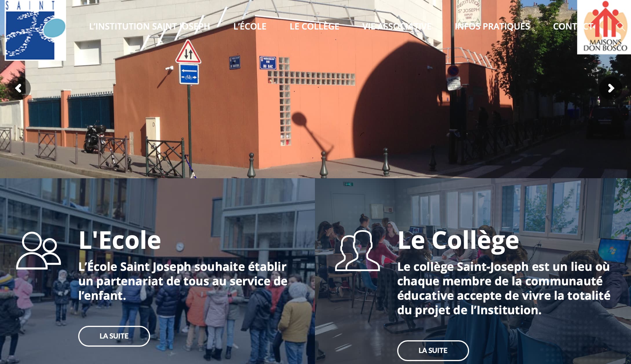Click the Saint Jo school logo

pyautogui.click(x=35, y=30)
